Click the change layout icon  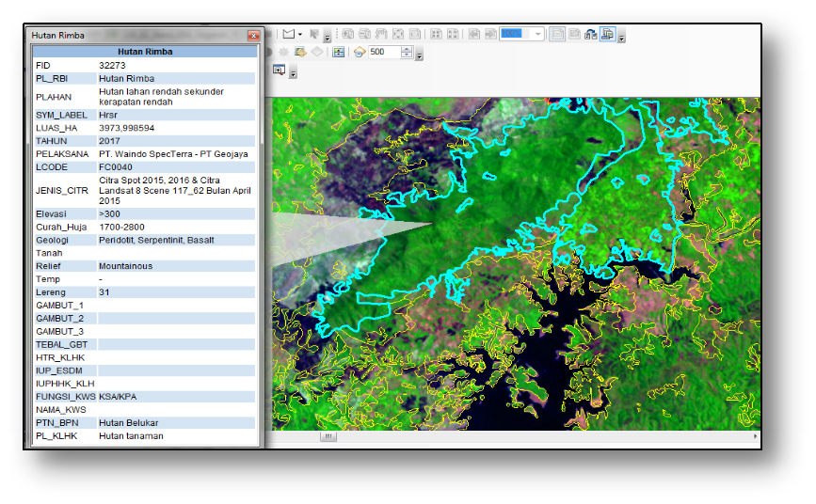[590, 34]
